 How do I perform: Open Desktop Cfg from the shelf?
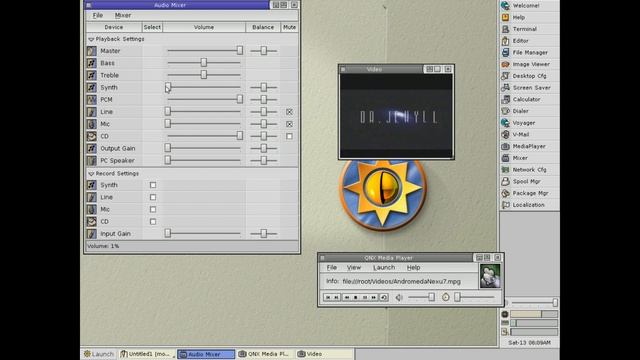click(x=529, y=76)
